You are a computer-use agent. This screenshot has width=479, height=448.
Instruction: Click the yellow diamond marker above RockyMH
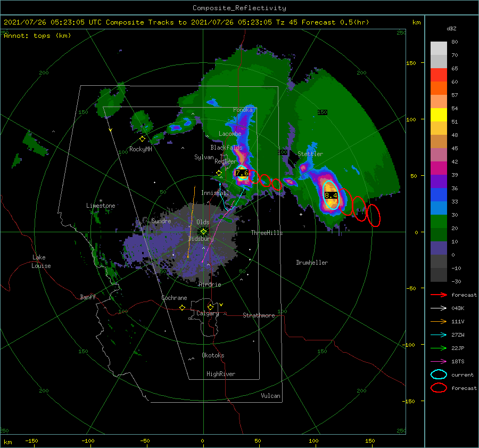(x=142, y=139)
